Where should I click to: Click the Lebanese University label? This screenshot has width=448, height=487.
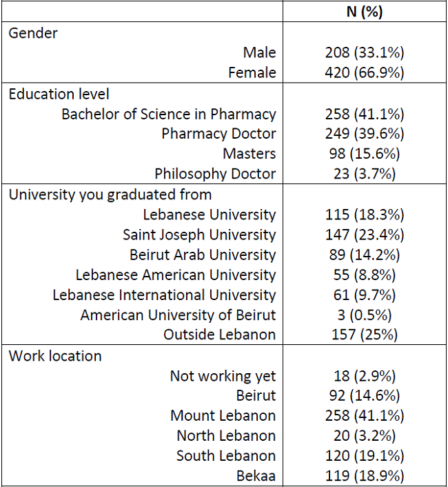pos(210,215)
